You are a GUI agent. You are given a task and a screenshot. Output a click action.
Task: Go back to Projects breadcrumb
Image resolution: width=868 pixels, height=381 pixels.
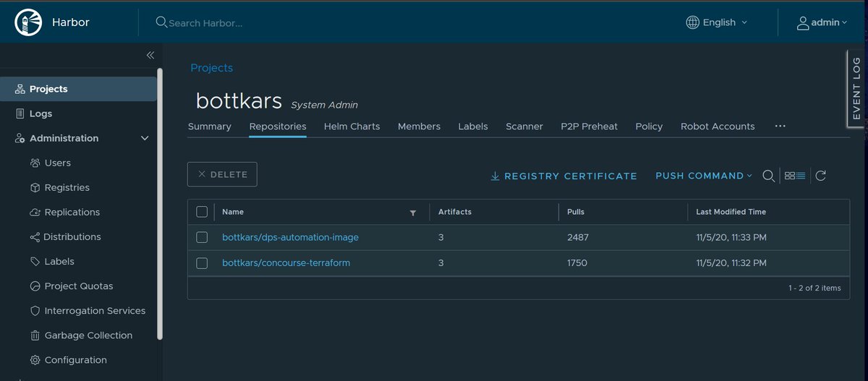tap(211, 68)
